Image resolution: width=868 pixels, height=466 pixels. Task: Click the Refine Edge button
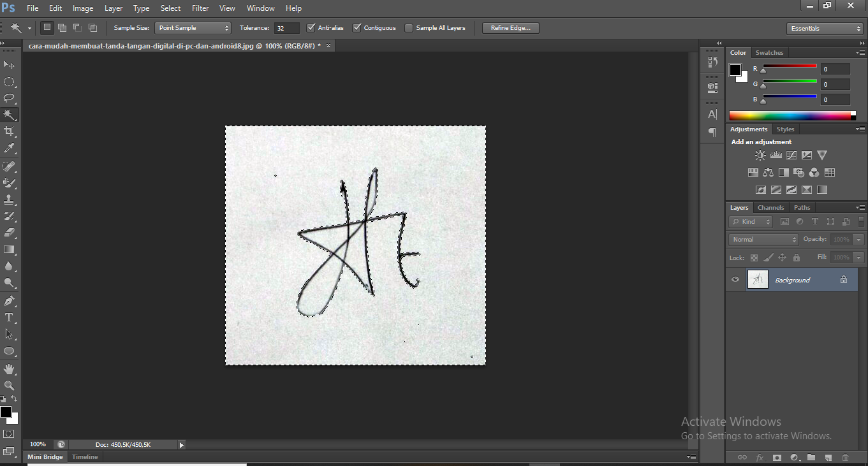(511, 28)
